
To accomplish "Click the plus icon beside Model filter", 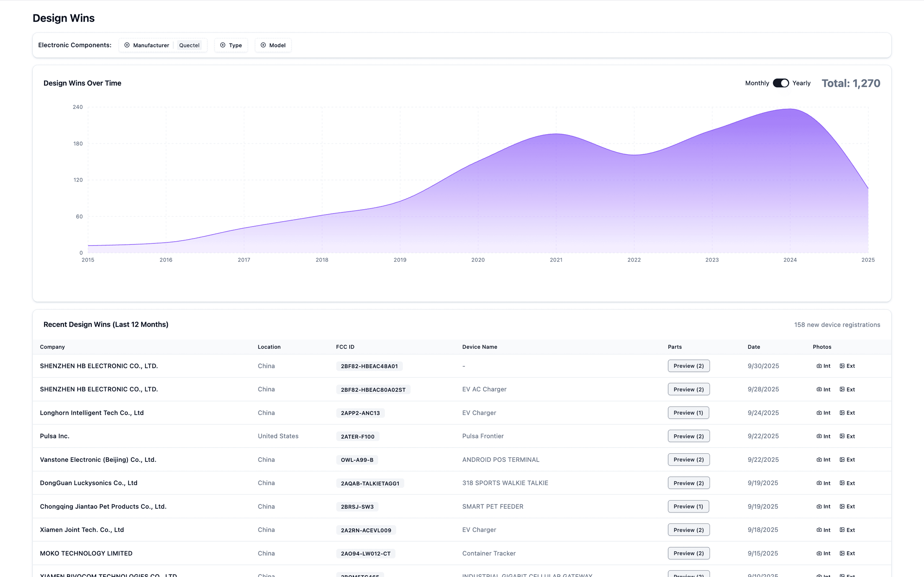I will (263, 45).
